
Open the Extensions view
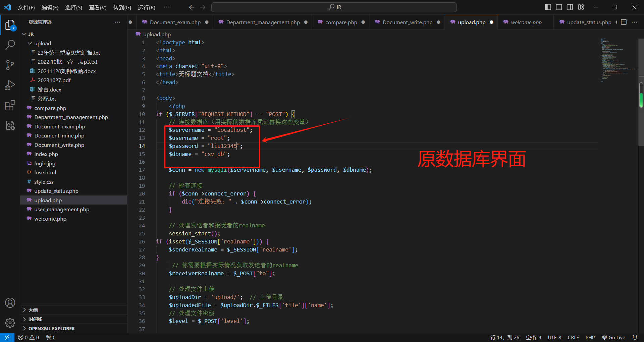pos(10,105)
